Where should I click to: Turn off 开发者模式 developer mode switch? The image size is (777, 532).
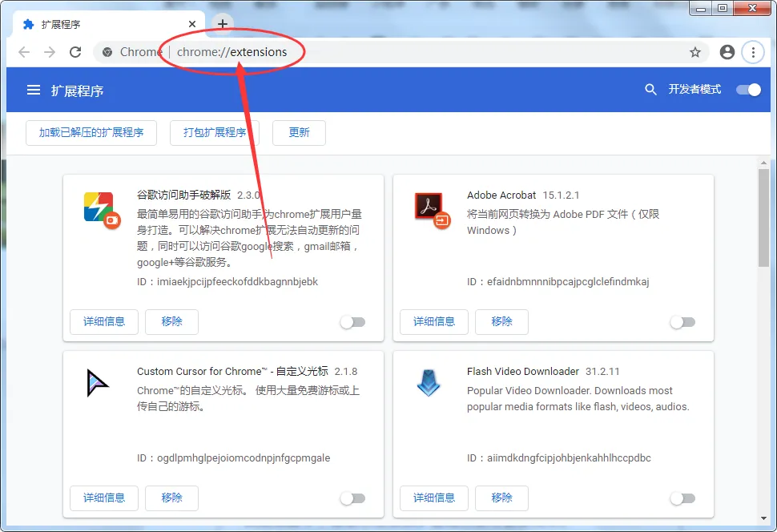click(x=748, y=90)
